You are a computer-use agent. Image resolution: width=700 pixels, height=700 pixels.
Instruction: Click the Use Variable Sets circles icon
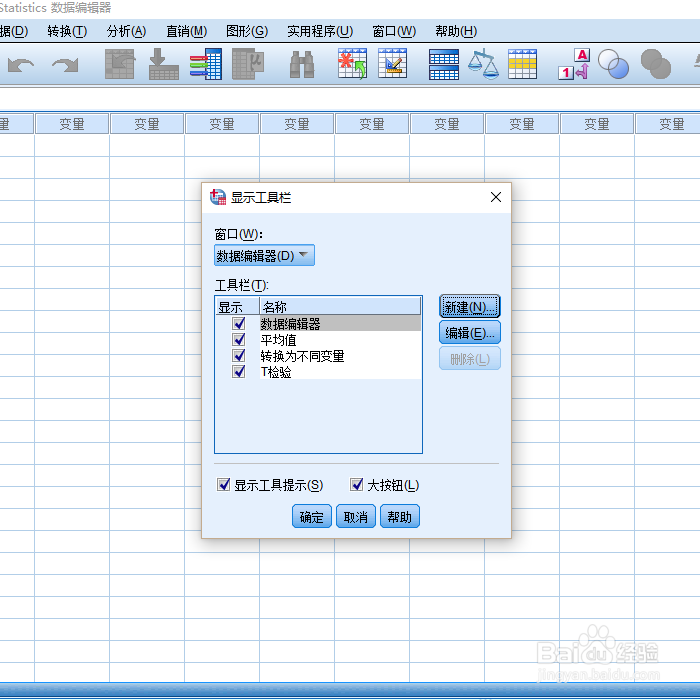tap(613, 64)
